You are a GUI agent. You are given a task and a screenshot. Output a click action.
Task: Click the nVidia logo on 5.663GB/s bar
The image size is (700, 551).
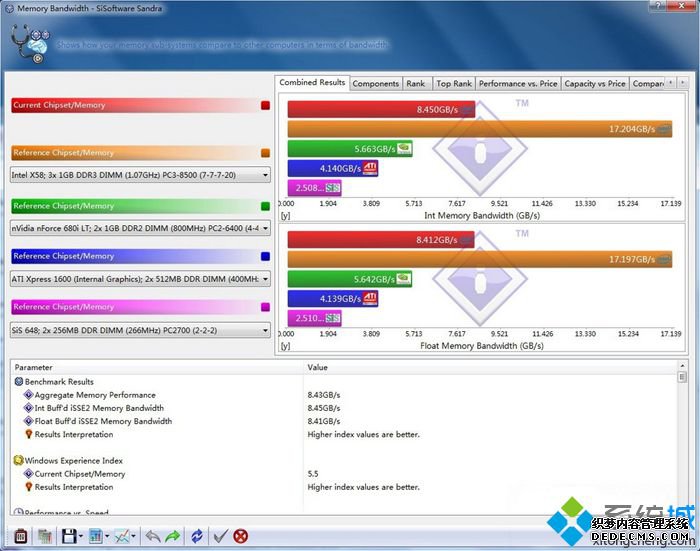(x=404, y=148)
